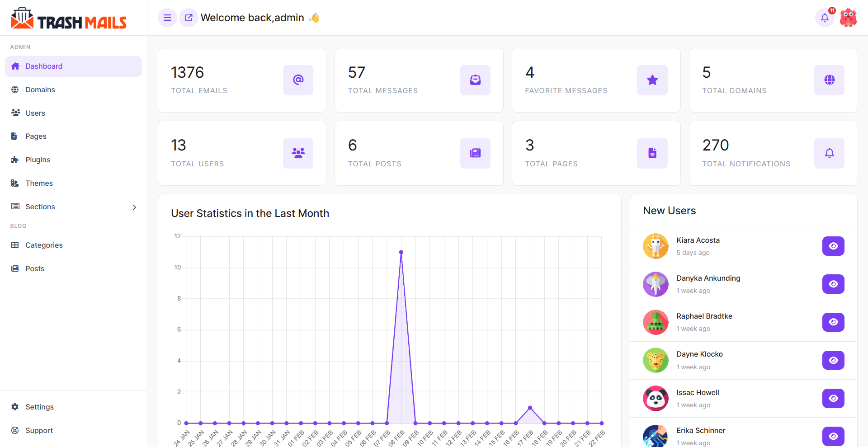Open the notifications dropdown with 11 badge
This screenshot has width=868, height=447.
(x=825, y=18)
